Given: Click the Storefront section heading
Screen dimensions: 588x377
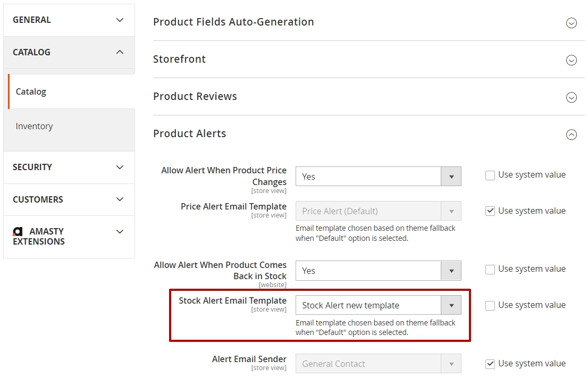Looking at the screenshot, I should tap(179, 59).
